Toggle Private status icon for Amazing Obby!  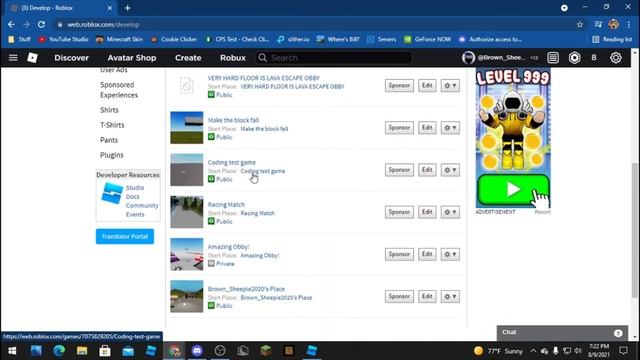211,263
